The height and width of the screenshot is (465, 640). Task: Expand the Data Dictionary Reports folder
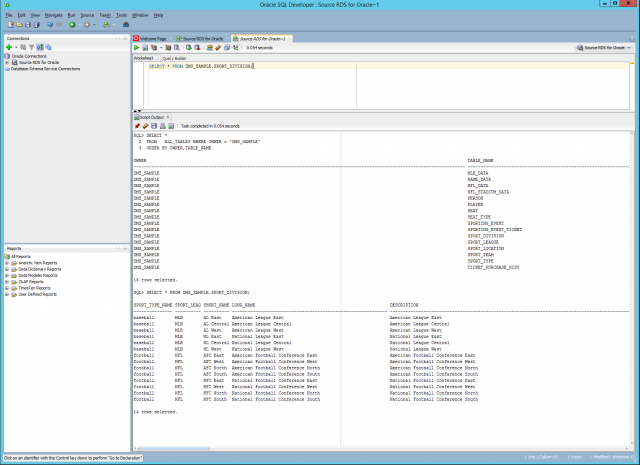7,269
